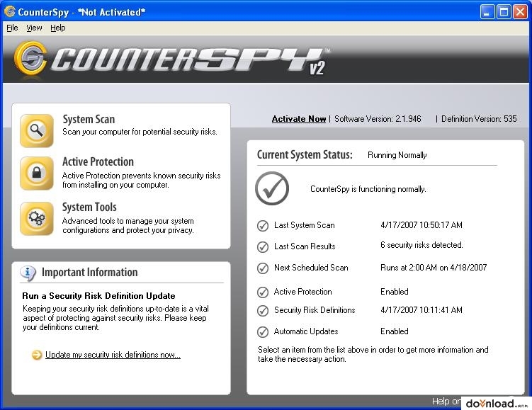
Task: Click checkmark icon beside Active Protection status
Action: tap(263, 292)
